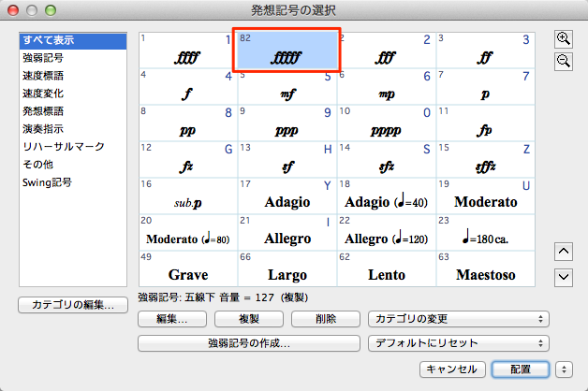Screen dimensions: 588x391
Task: Select Allegro with quarter note = 120
Action: pos(387,232)
